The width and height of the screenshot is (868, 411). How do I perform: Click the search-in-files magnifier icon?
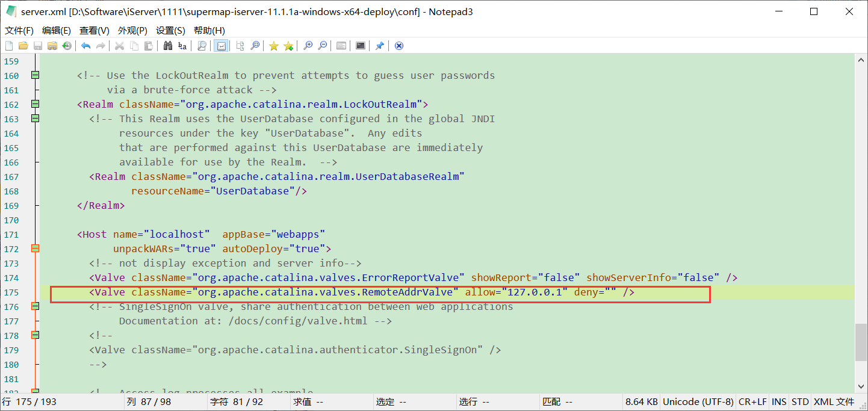202,46
